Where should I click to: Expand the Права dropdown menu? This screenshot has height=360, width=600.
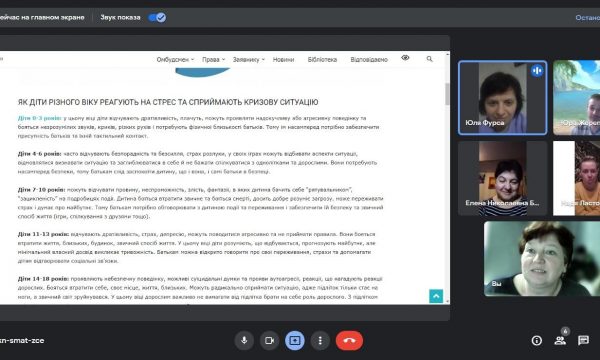pyautogui.click(x=214, y=60)
